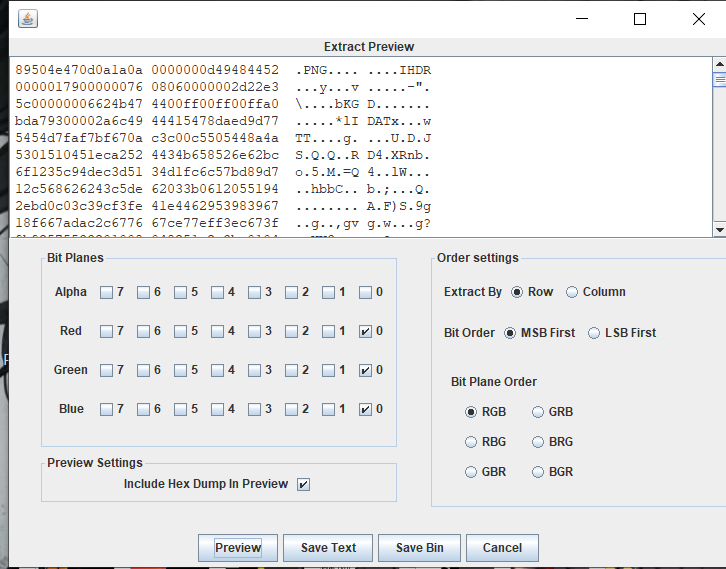
Task: Select Blue bit plane 6
Action: 144,409
